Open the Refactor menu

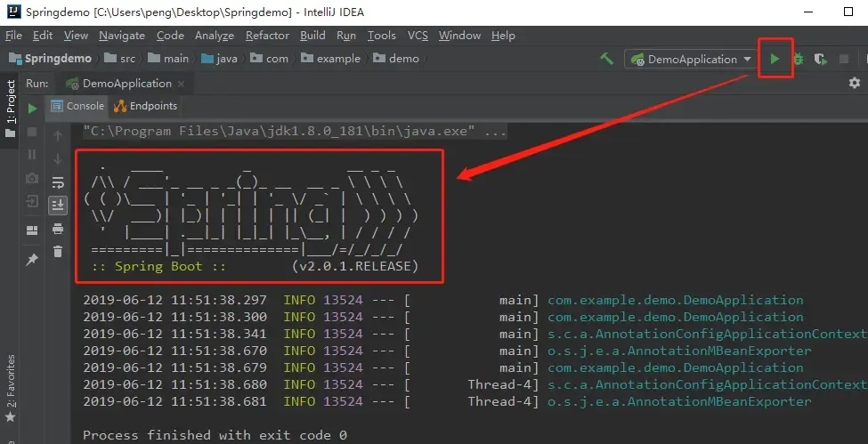click(x=267, y=36)
